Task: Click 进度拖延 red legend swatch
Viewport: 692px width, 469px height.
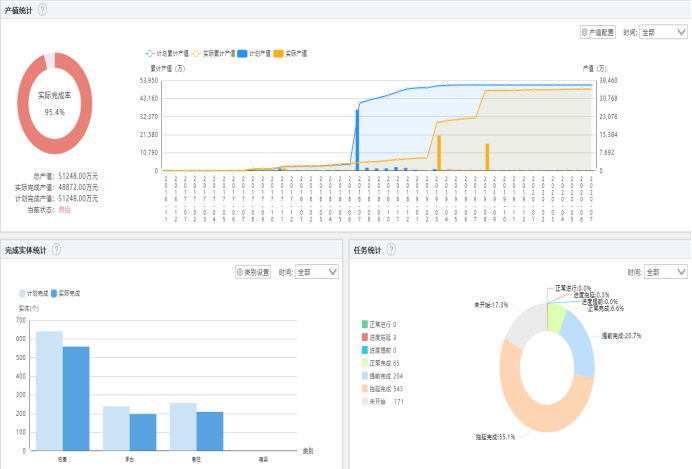Action: coord(367,339)
